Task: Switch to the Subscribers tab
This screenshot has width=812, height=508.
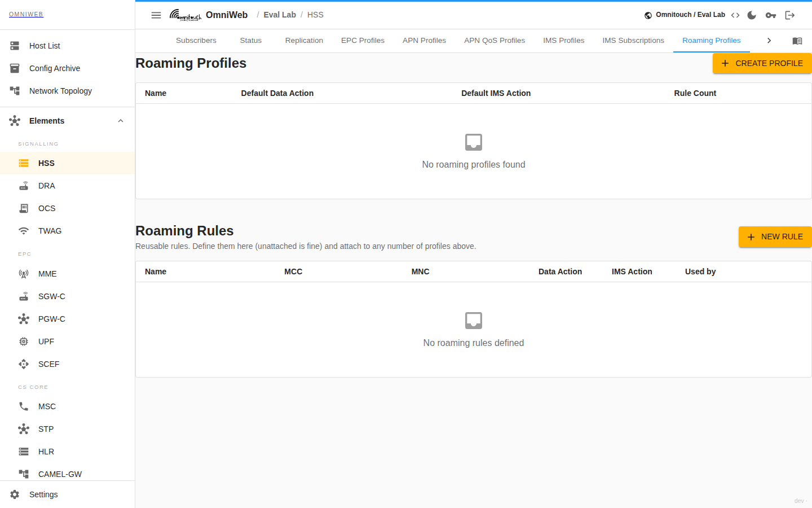Action: click(x=196, y=41)
